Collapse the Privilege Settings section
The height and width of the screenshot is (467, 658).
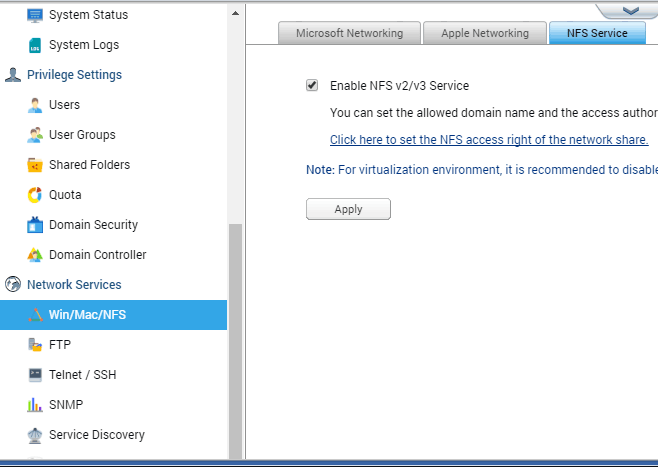pos(74,75)
